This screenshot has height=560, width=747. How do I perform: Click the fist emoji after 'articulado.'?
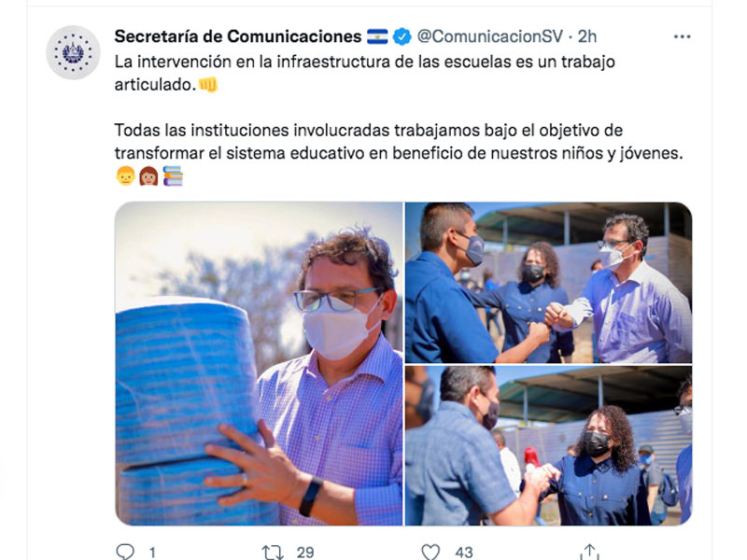[x=208, y=85]
